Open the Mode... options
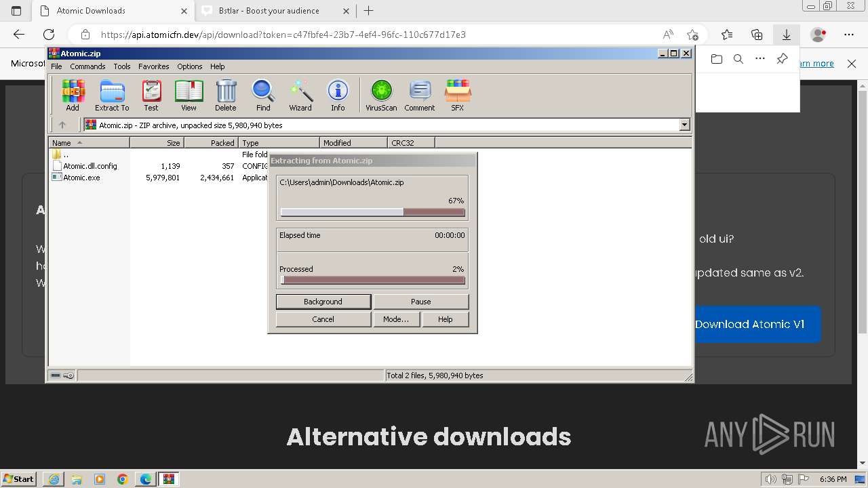This screenshot has height=488, width=868. tap(396, 319)
